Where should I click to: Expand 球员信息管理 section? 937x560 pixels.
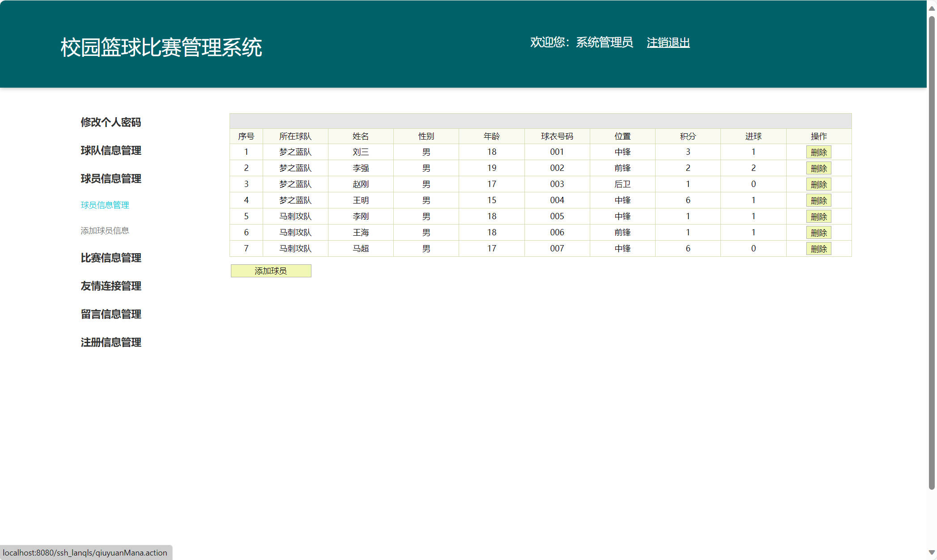pos(110,179)
